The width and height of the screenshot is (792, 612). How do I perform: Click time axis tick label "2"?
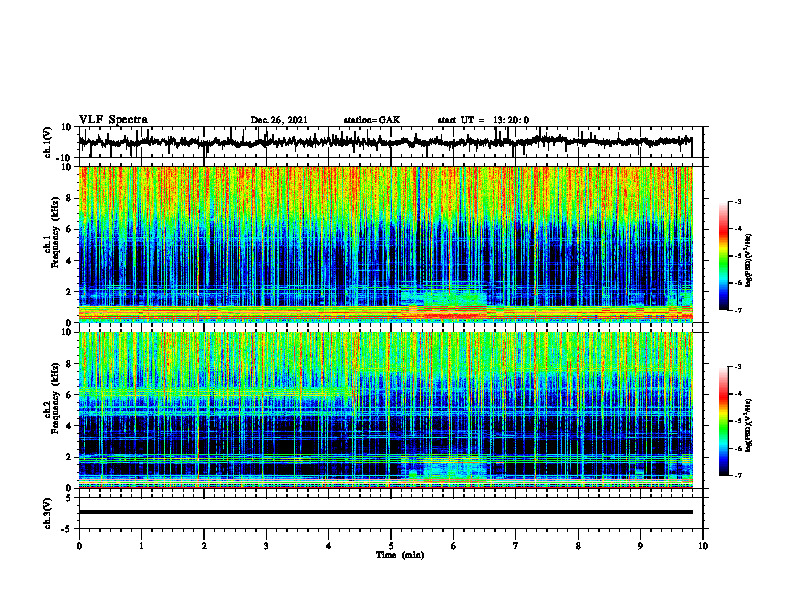click(204, 546)
